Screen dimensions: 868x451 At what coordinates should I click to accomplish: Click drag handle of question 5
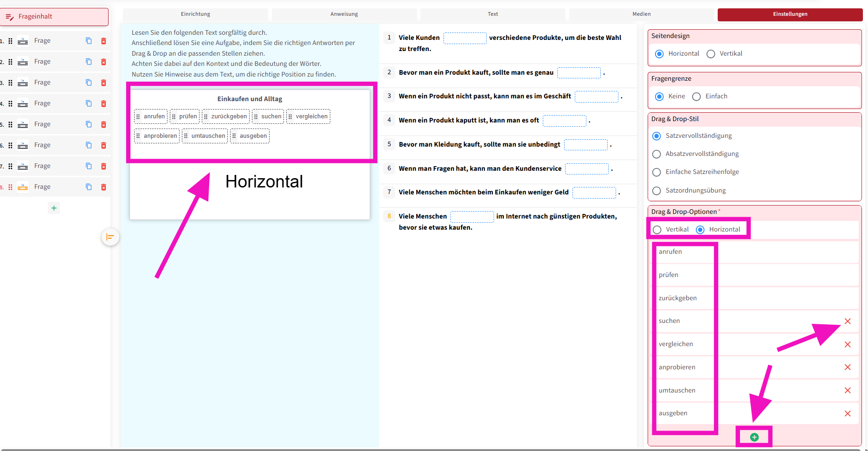click(x=10, y=124)
